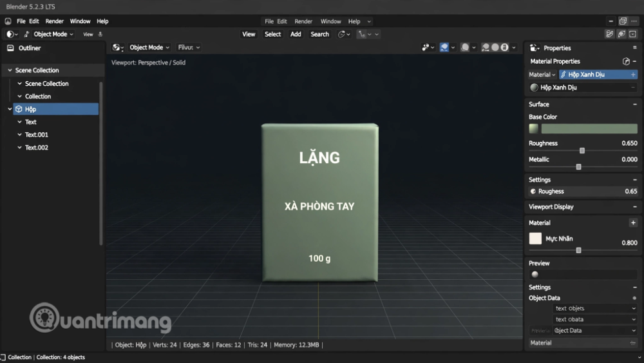The width and height of the screenshot is (644, 363).
Task: Open the pivot point icon dropdown
Action: pyautogui.click(x=344, y=34)
